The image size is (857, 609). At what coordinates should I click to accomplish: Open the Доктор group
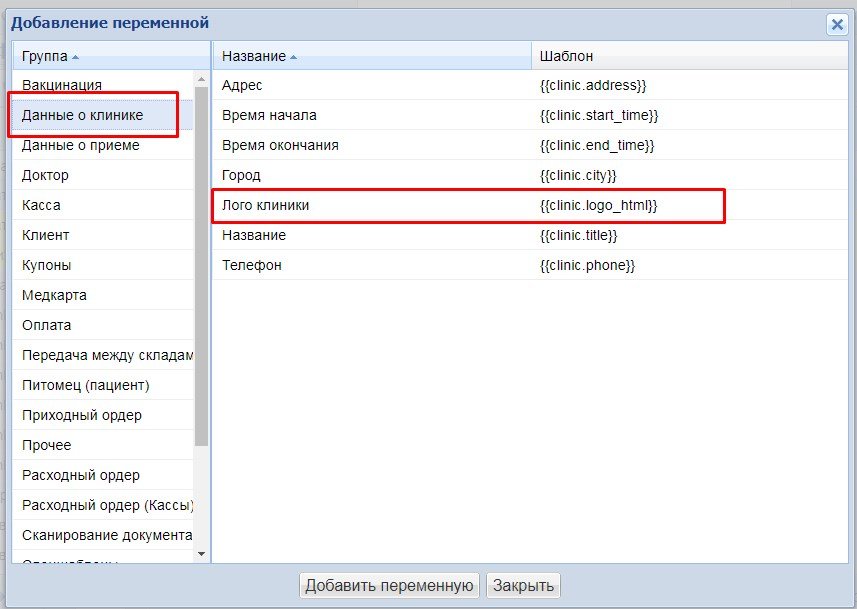coord(46,175)
